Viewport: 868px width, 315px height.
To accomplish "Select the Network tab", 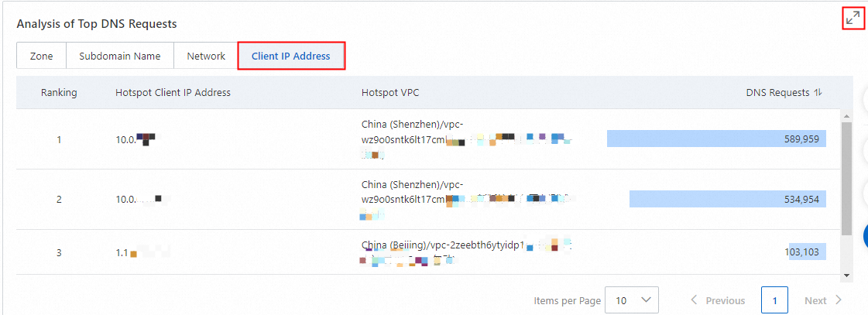I will (x=206, y=56).
